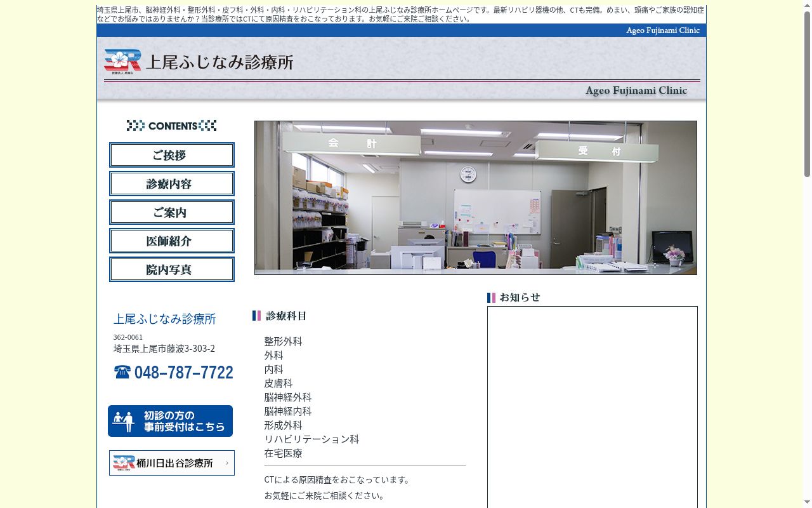View the 医師紹介 page
Viewport: 812px width, 508px height.
(x=172, y=241)
